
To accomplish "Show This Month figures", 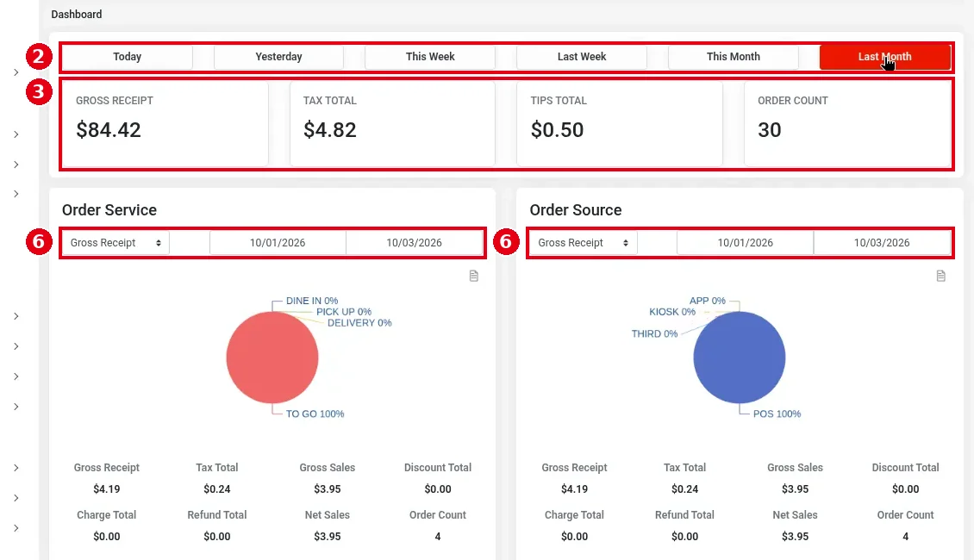I will tap(734, 57).
